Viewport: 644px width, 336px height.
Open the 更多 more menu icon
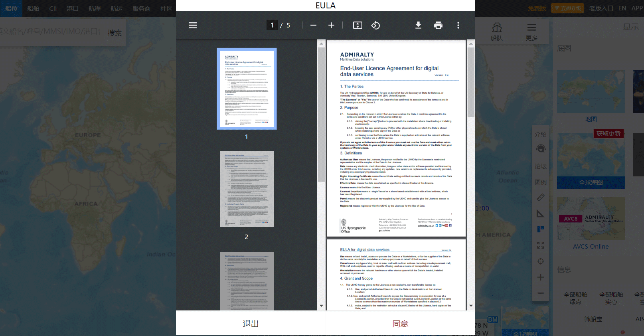pos(531,32)
